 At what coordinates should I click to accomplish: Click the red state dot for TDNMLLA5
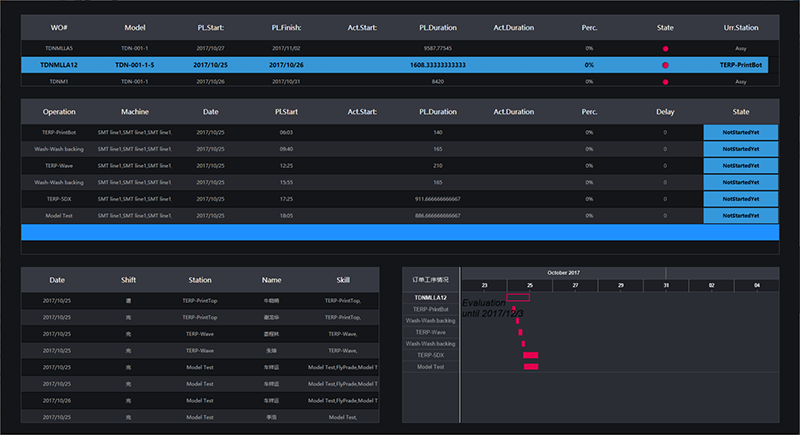click(x=665, y=48)
